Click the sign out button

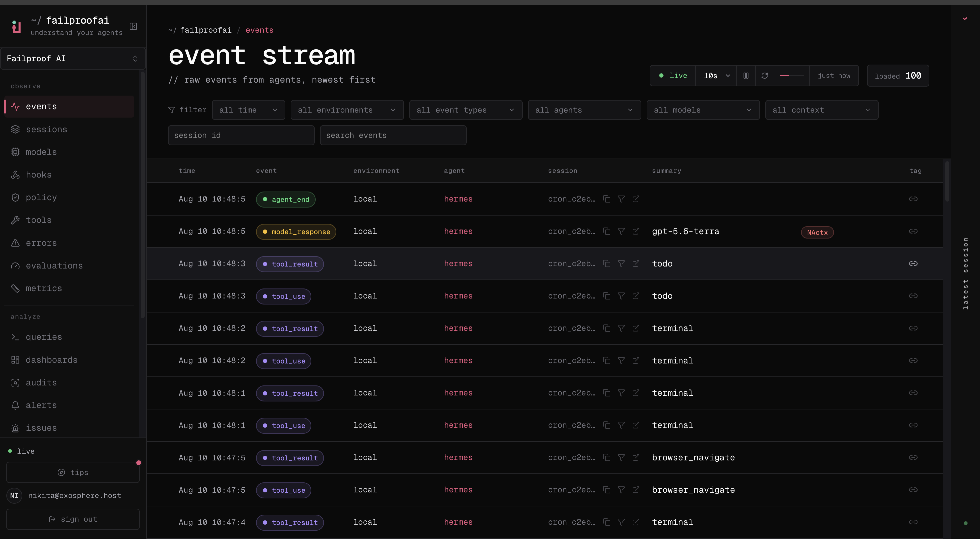coord(73,519)
